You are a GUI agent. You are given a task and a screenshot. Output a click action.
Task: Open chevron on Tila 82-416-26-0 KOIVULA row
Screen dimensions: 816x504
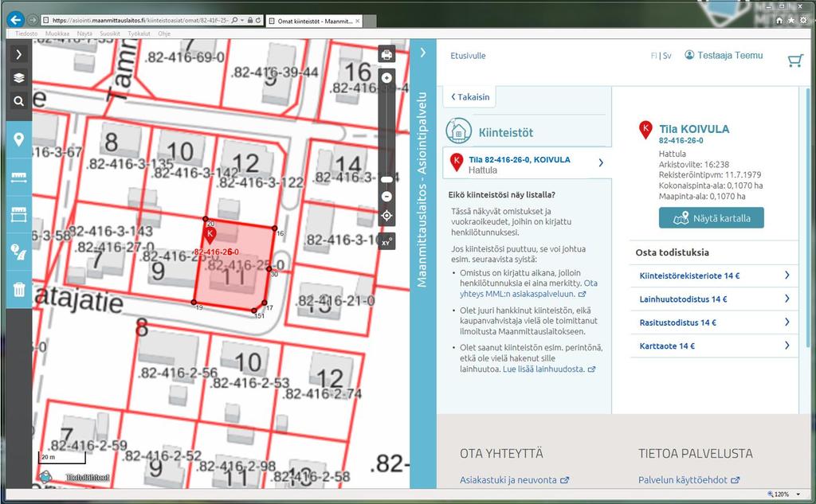[601, 162]
